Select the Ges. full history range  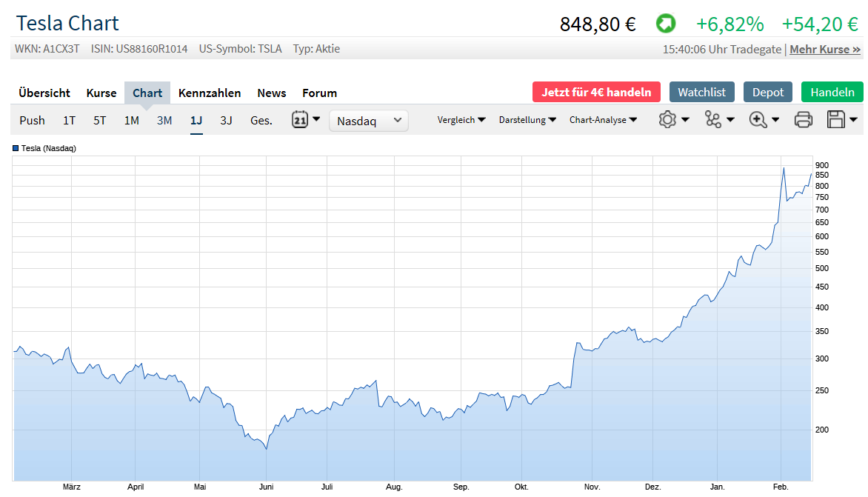[x=261, y=120]
